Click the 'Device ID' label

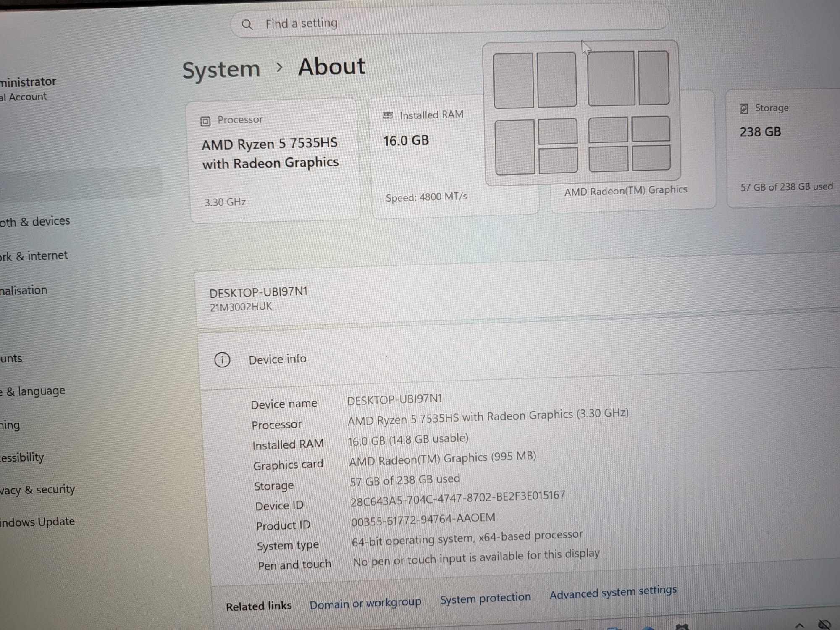coord(279,506)
